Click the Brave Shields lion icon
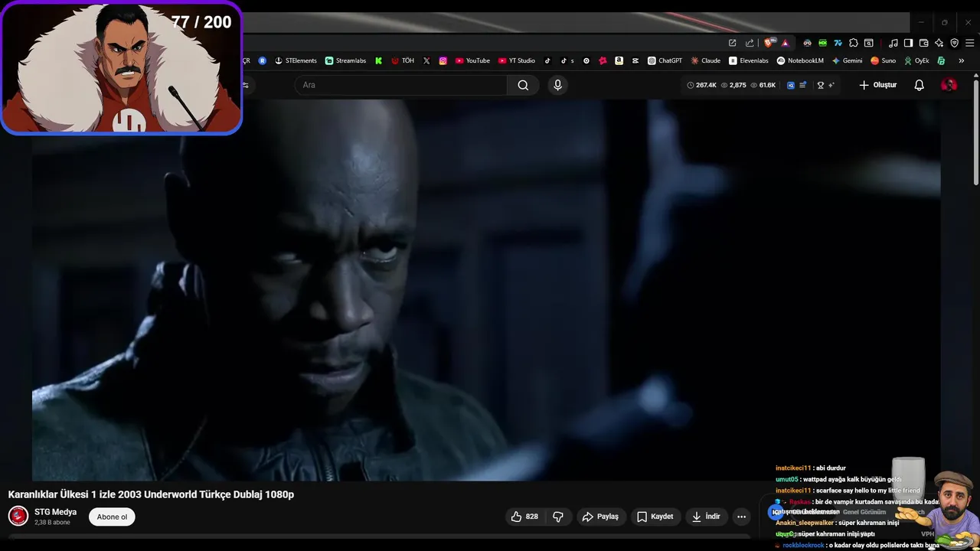This screenshot has width=980, height=551. pos(769,43)
